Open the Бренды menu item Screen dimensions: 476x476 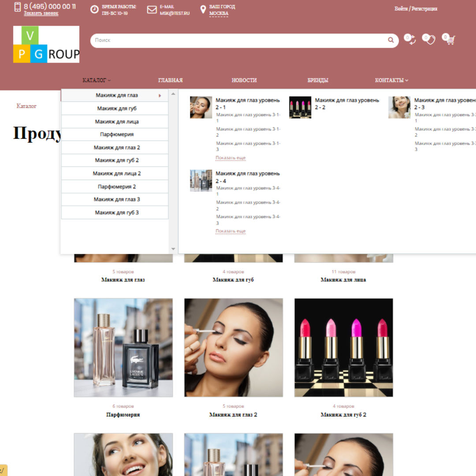318,80
